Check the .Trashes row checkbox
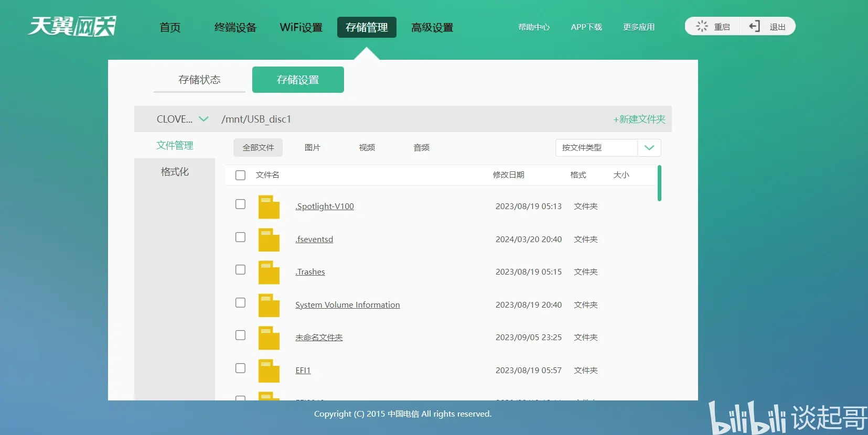The height and width of the screenshot is (435, 868). (x=240, y=269)
